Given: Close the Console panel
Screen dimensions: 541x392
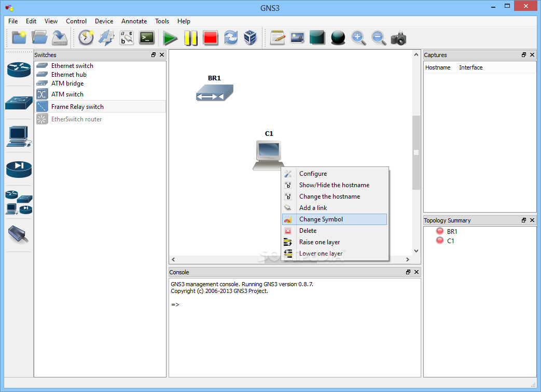Looking at the screenshot, I should click(417, 272).
